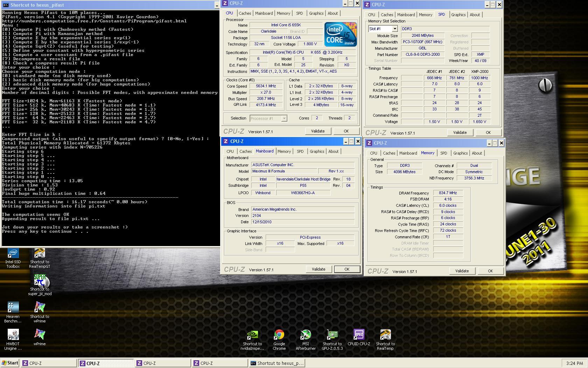Click Core Voltage value 1.800 V
The height and width of the screenshot is (368, 588).
pyautogui.click(x=310, y=44)
